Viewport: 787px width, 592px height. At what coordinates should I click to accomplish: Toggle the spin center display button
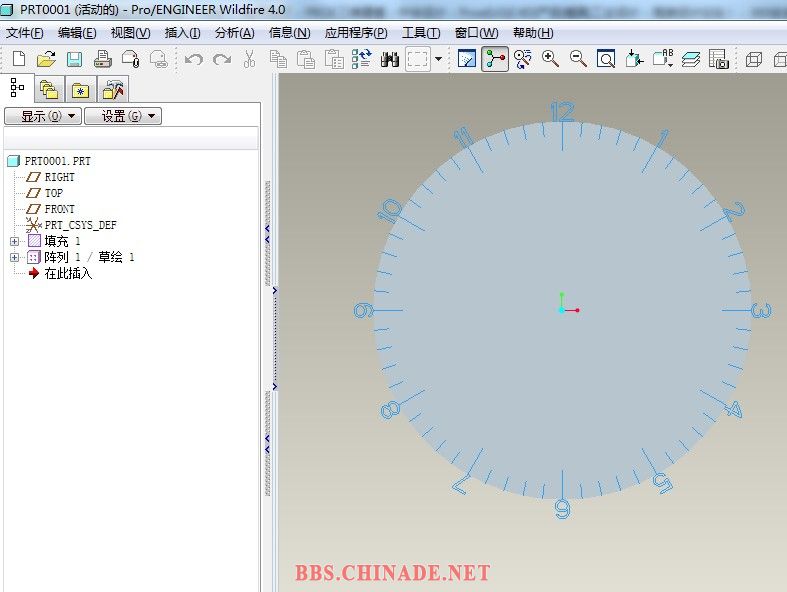494,59
